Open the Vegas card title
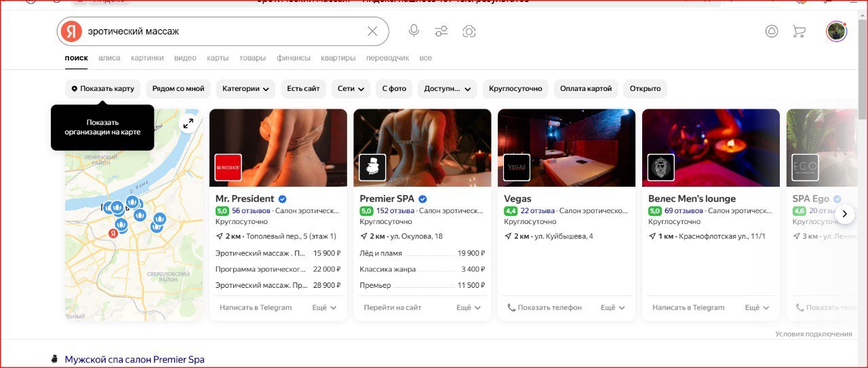The image size is (868, 368). coord(518,199)
